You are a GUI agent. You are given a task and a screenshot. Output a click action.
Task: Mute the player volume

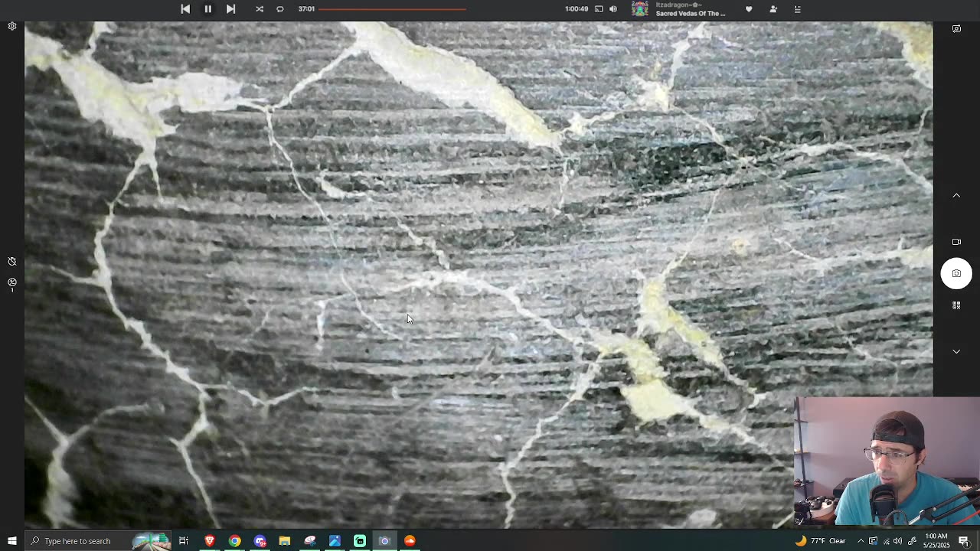tap(612, 9)
